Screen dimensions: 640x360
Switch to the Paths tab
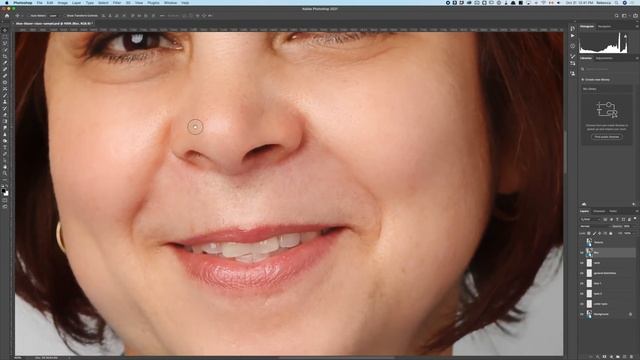tap(613, 211)
